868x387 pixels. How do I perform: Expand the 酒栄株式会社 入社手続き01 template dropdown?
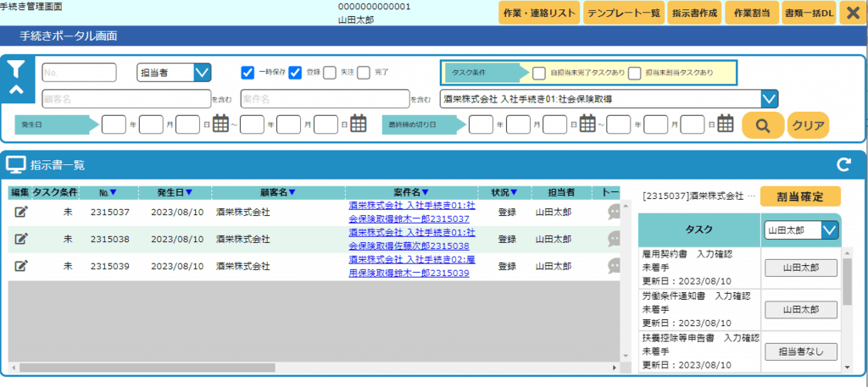tap(769, 99)
